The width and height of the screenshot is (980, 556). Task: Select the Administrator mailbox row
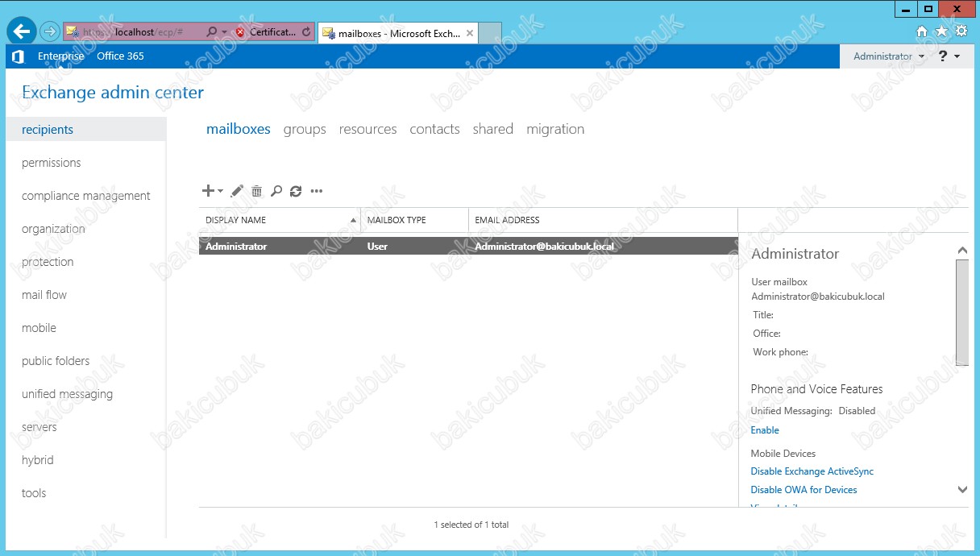468,246
